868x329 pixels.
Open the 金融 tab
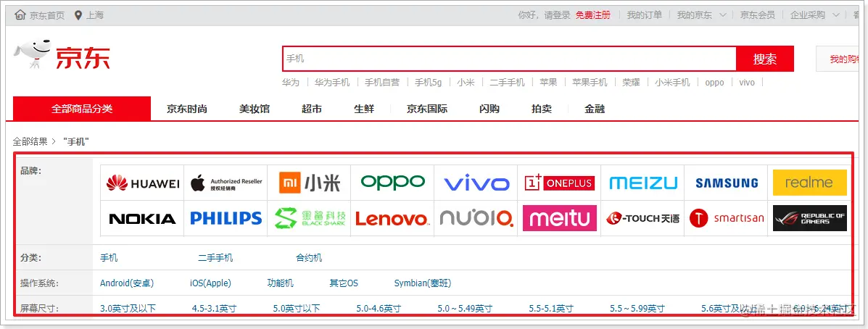595,109
